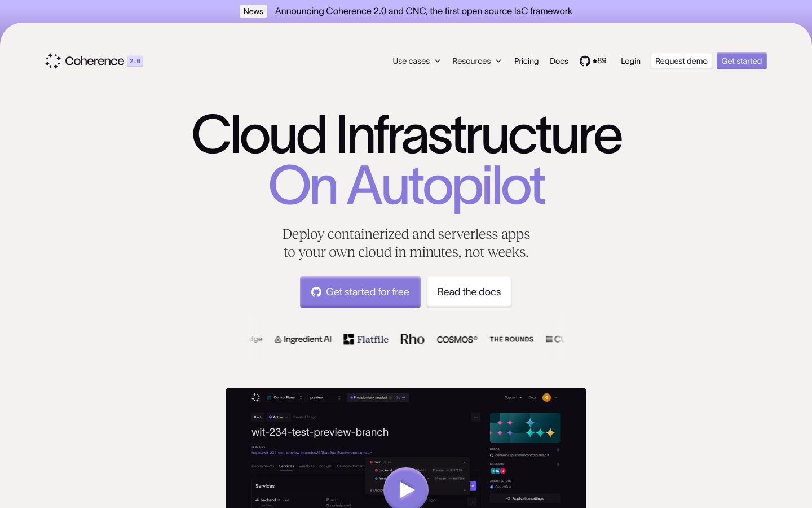Click the orange G user avatar
Viewport: 812px width, 508px height.
coord(546,397)
